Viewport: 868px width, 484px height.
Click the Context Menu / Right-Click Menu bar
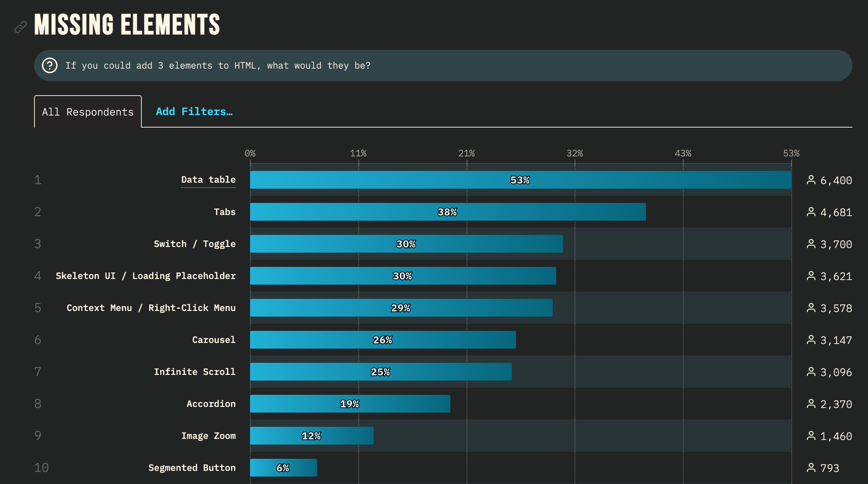pyautogui.click(x=401, y=308)
